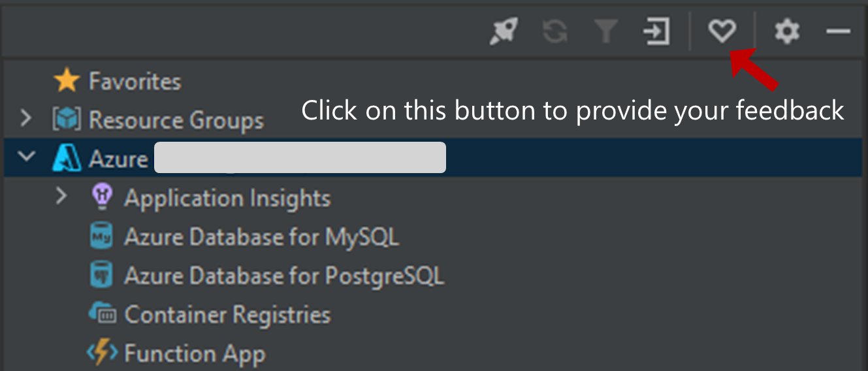
Task: Click the Favorites star icon
Action: click(67, 81)
